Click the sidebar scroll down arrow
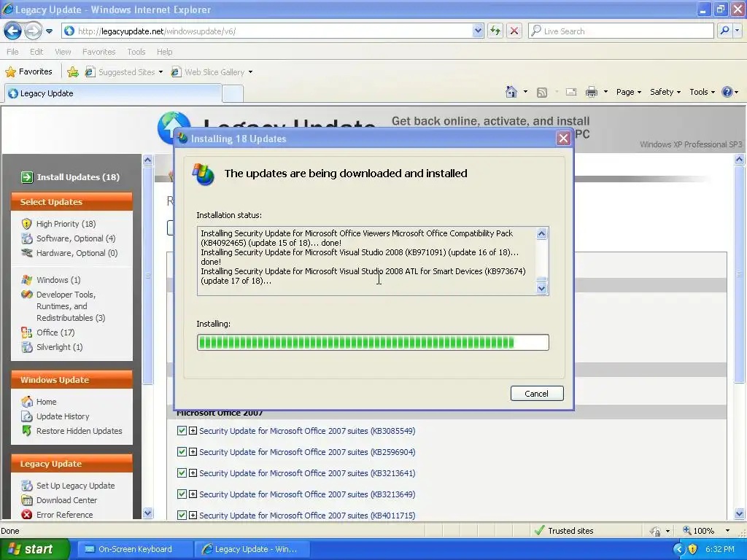The image size is (747, 560). (147, 513)
